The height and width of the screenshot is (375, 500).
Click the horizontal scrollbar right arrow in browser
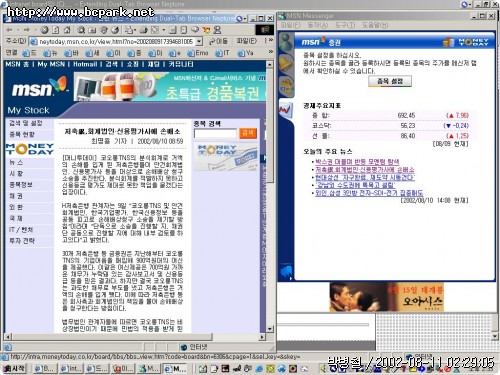(262, 337)
